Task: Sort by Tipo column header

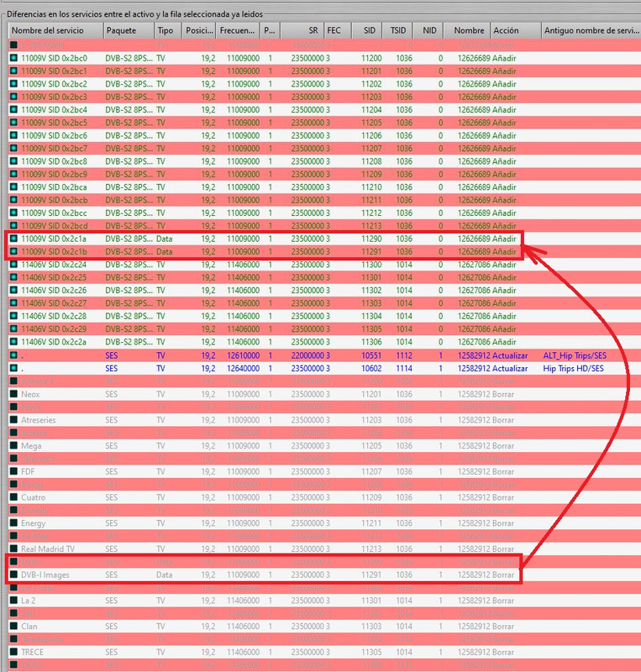Action: tap(168, 30)
